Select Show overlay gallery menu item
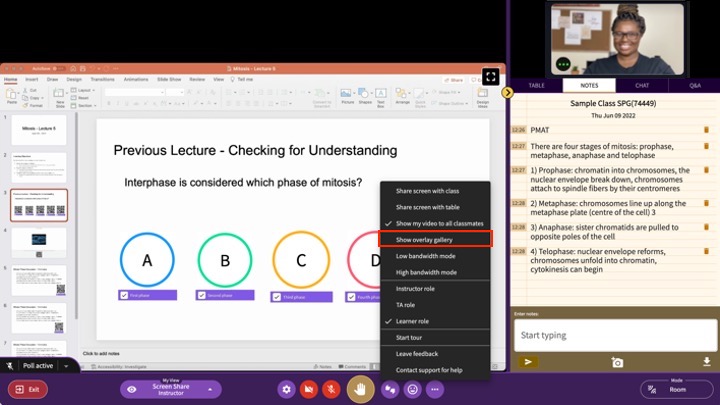The image size is (720, 405). 435,240
